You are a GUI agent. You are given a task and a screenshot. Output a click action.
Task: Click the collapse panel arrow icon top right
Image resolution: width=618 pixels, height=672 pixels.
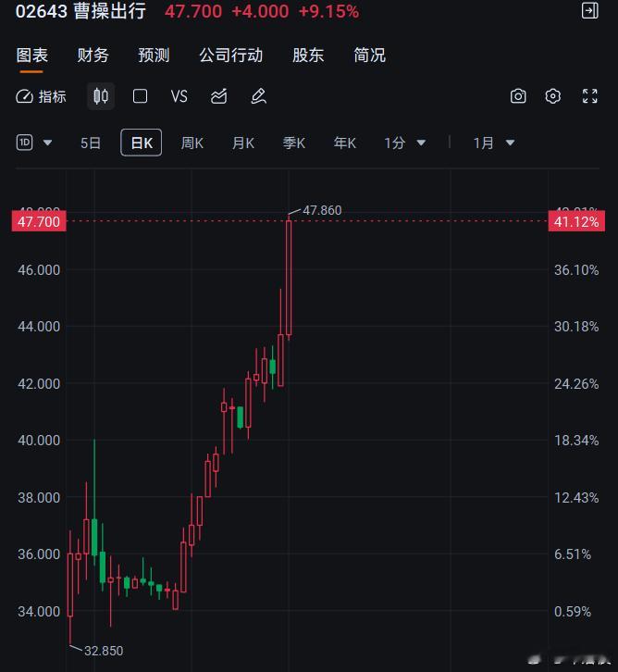click(x=589, y=11)
